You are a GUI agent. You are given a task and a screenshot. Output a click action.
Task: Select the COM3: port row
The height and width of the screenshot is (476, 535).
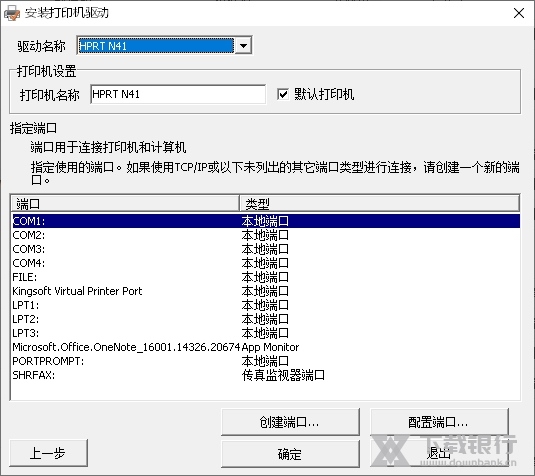coord(266,249)
